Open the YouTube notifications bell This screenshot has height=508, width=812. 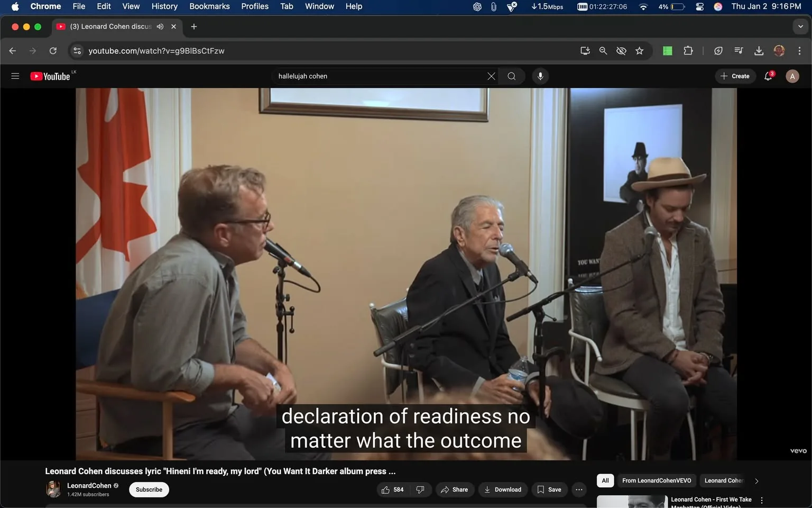point(768,76)
